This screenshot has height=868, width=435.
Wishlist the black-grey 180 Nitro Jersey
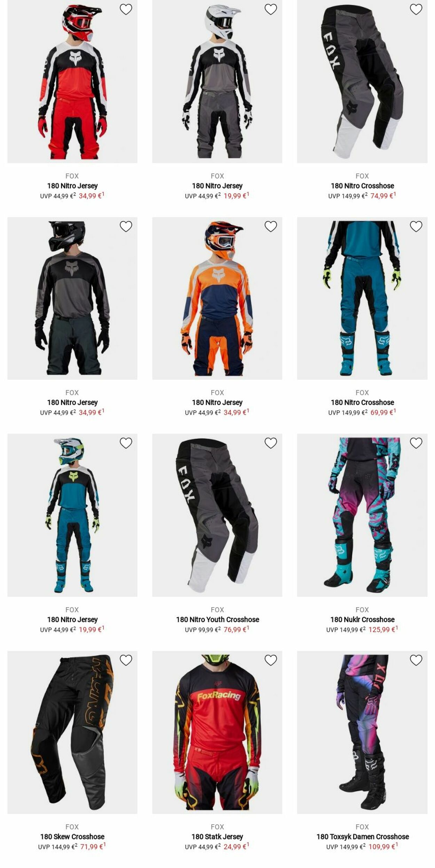click(126, 226)
